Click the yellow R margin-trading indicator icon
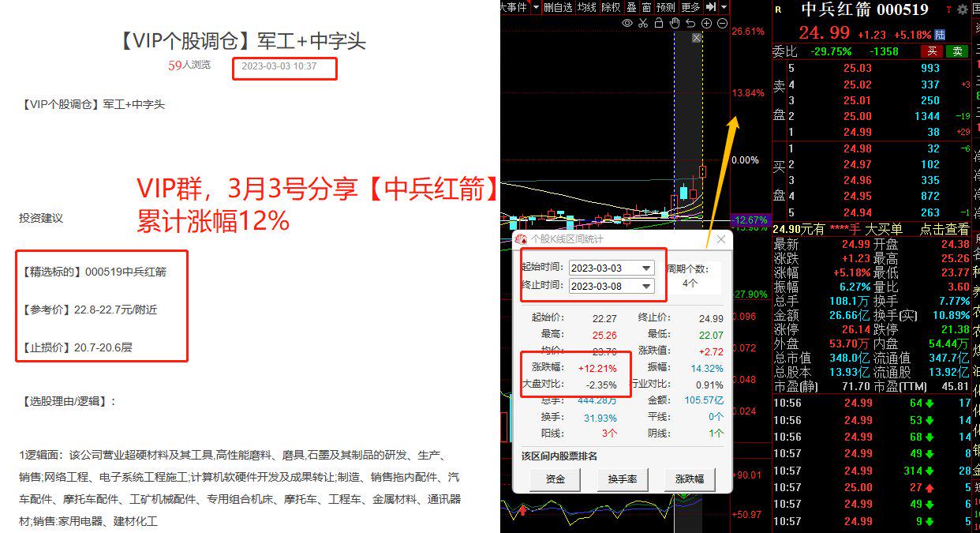Viewport: 980px width, 533px height. pos(778,8)
